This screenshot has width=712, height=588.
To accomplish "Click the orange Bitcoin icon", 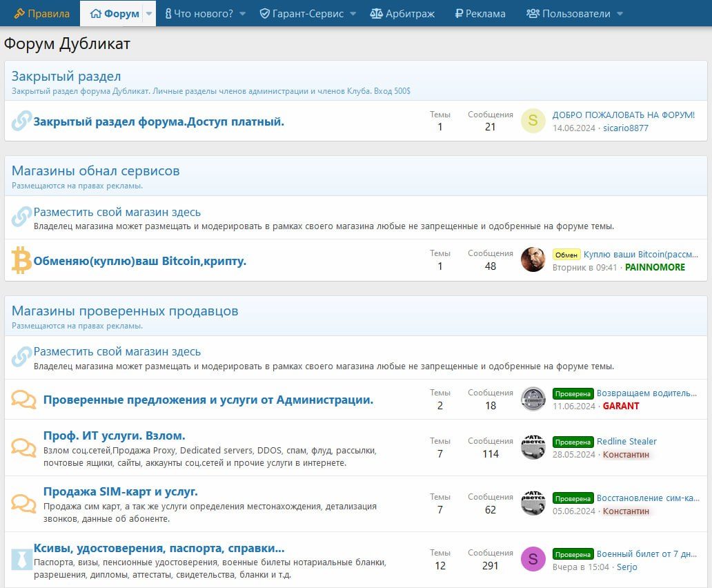I will [21, 261].
